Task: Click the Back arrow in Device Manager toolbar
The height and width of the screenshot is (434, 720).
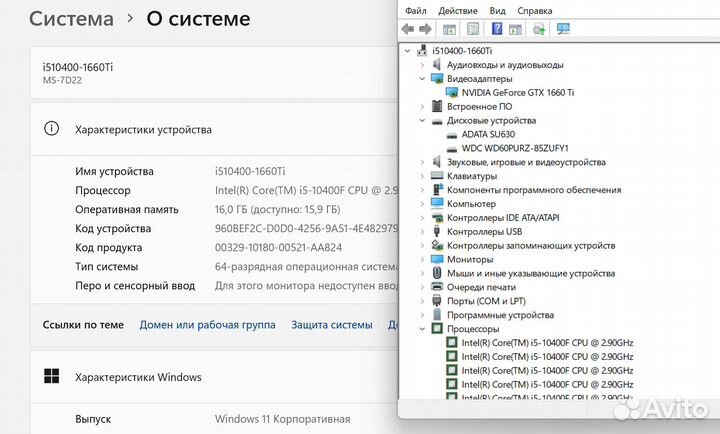Action: tap(407, 29)
